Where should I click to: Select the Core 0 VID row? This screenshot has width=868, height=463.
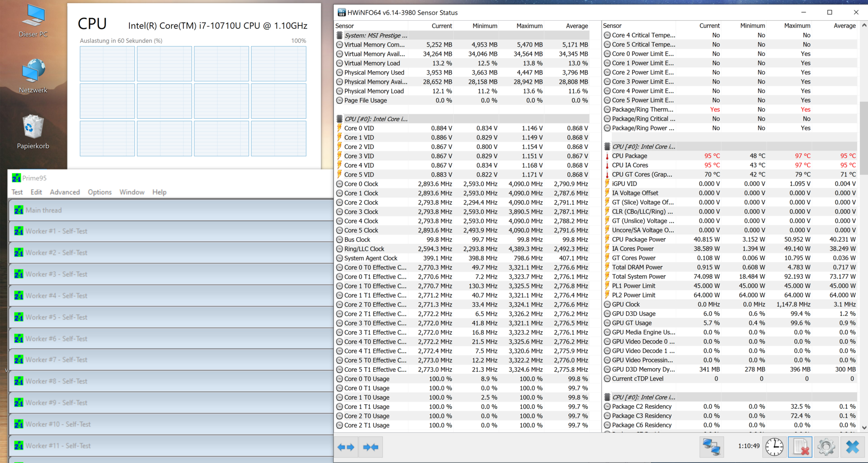[x=462, y=128]
